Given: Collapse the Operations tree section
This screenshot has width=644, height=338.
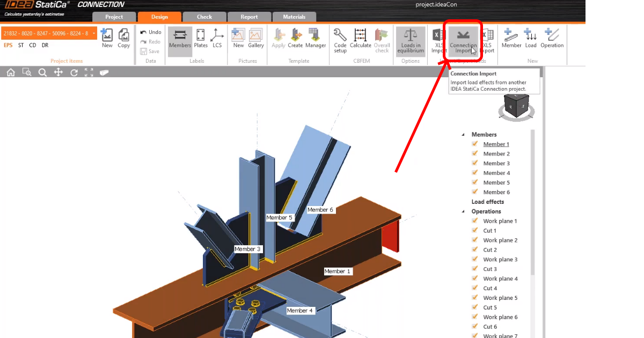Looking at the screenshot, I should tap(463, 211).
